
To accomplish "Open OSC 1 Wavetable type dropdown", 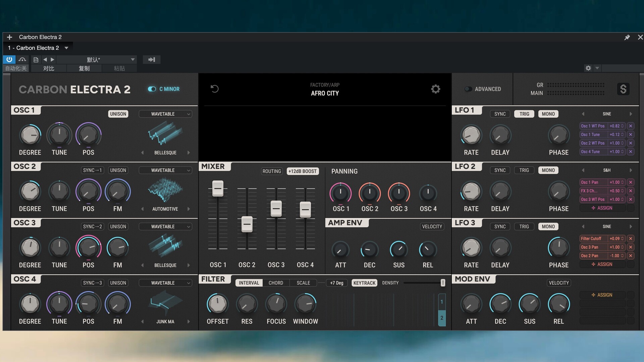I will 165,114.
